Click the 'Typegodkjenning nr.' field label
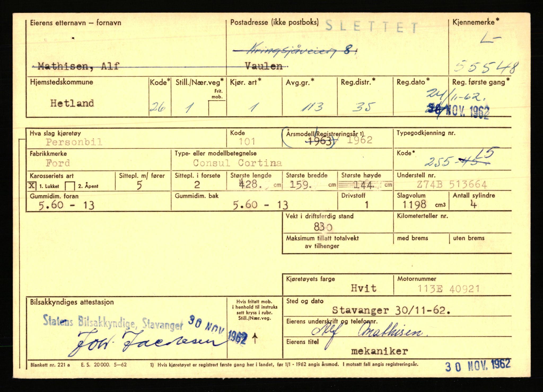The height and width of the screenshot is (392, 543). [x=426, y=133]
